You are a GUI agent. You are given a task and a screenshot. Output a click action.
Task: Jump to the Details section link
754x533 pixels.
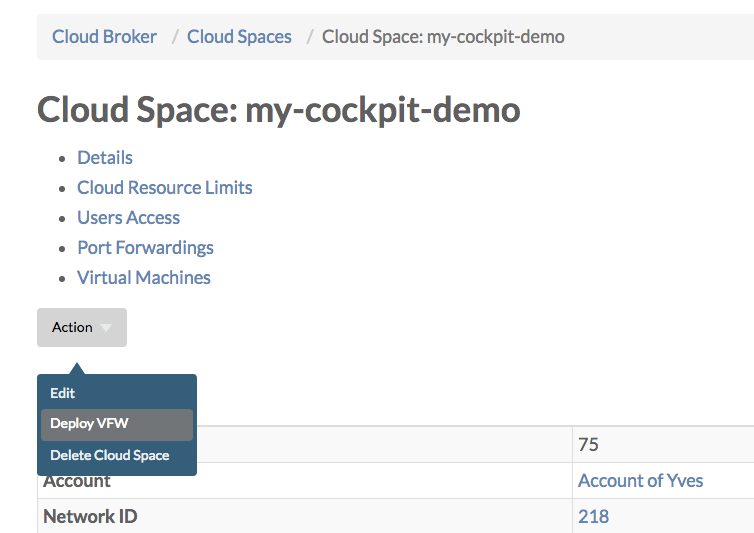pos(105,158)
